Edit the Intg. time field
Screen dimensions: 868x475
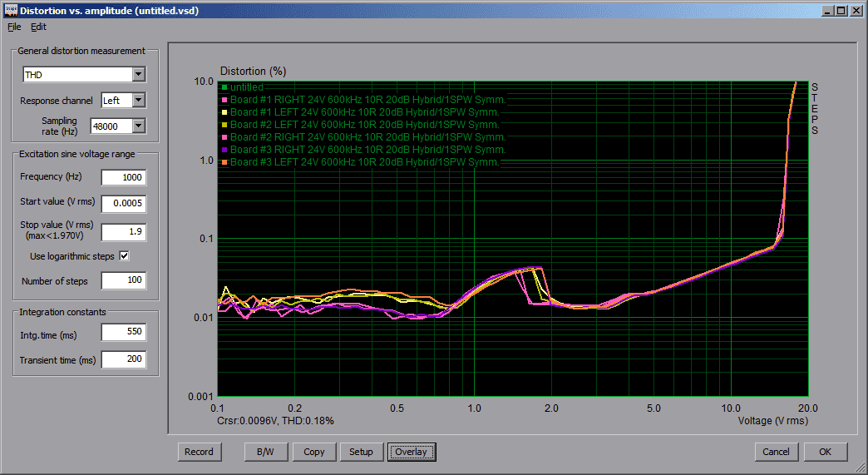click(x=123, y=333)
